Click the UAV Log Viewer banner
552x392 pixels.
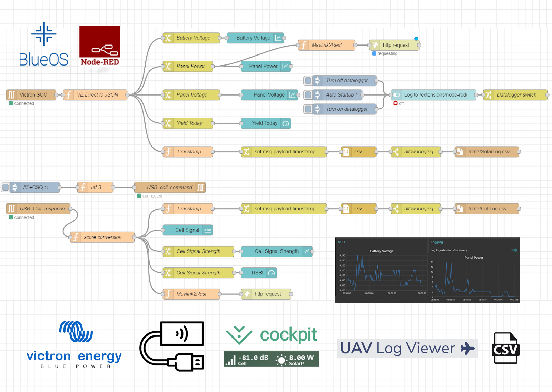(407, 348)
